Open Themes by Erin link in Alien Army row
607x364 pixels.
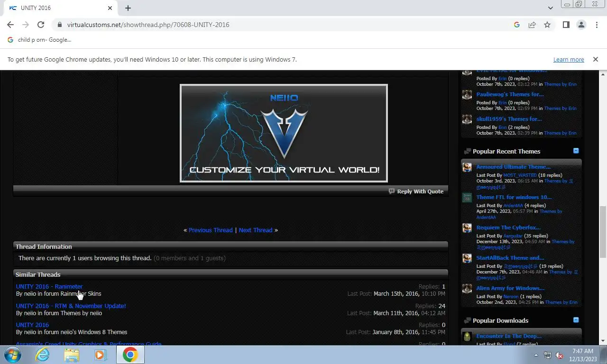[561, 302]
